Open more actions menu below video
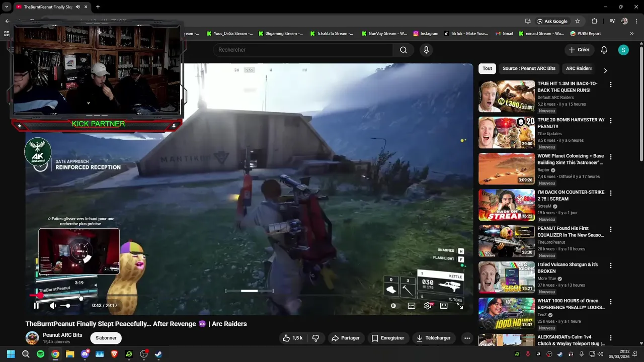Viewport: 644px width, 362px height. pos(467,338)
